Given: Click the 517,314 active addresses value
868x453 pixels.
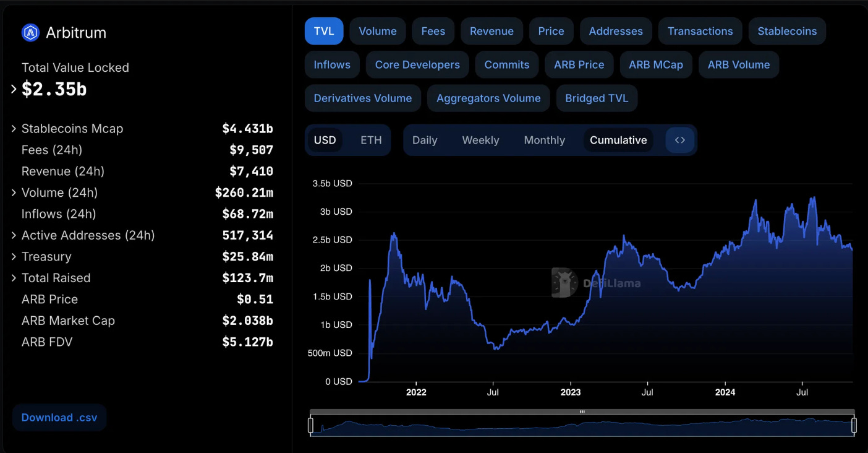Looking at the screenshot, I should coord(247,235).
